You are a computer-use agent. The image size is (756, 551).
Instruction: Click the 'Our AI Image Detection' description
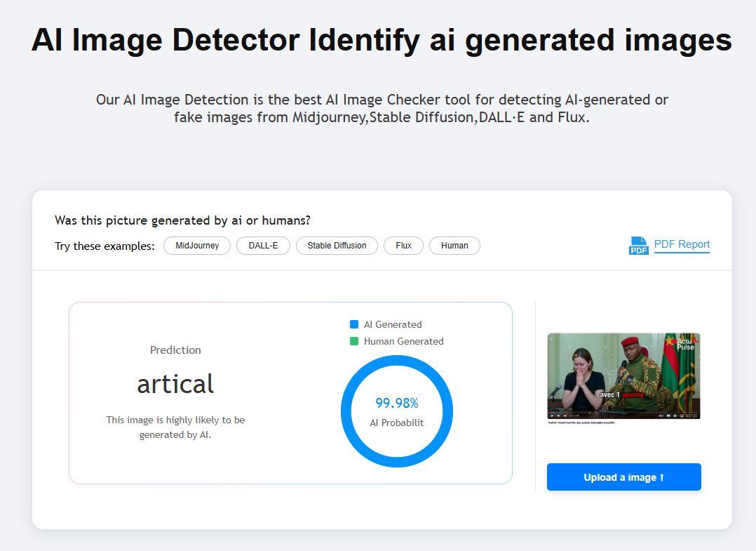(x=382, y=108)
